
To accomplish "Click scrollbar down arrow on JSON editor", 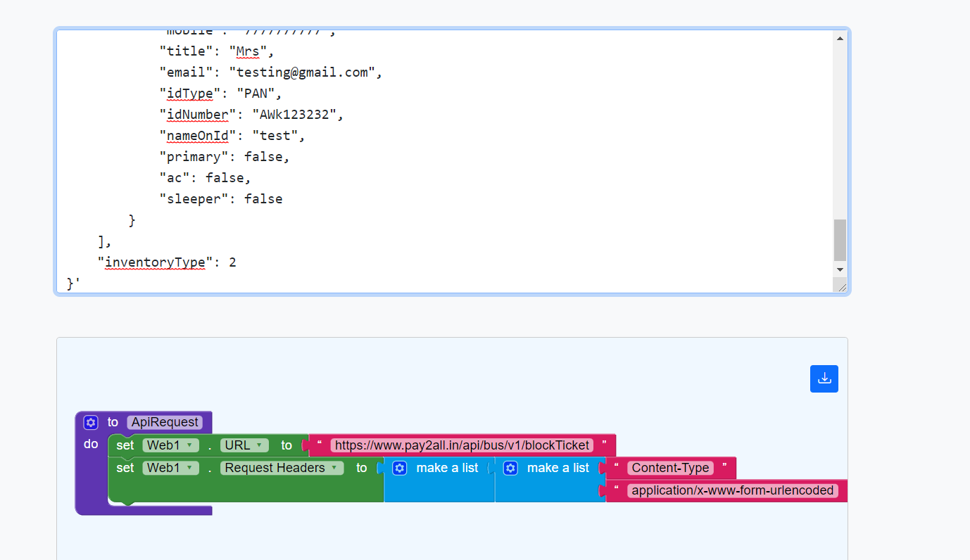I will [839, 269].
